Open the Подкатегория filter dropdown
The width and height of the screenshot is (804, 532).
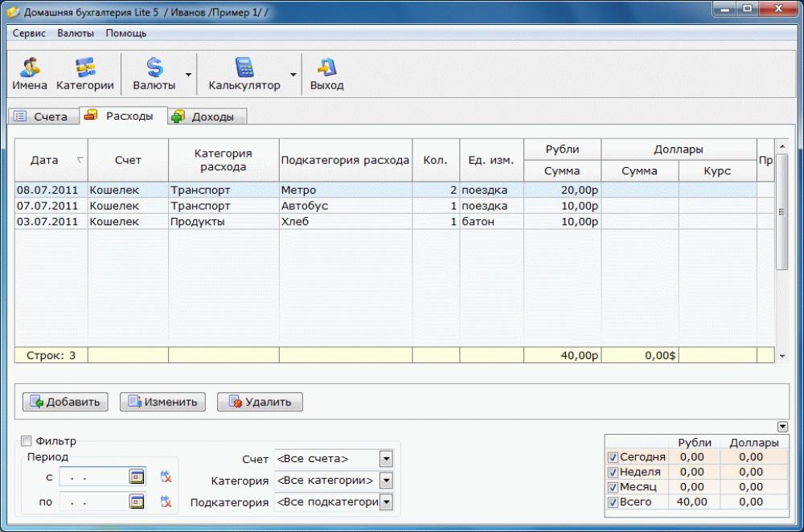[385, 501]
